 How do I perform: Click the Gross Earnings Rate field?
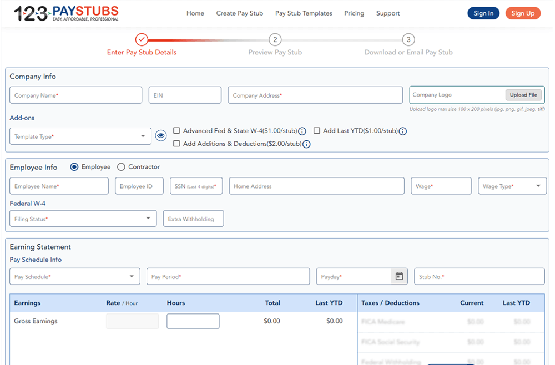click(x=132, y=321)
